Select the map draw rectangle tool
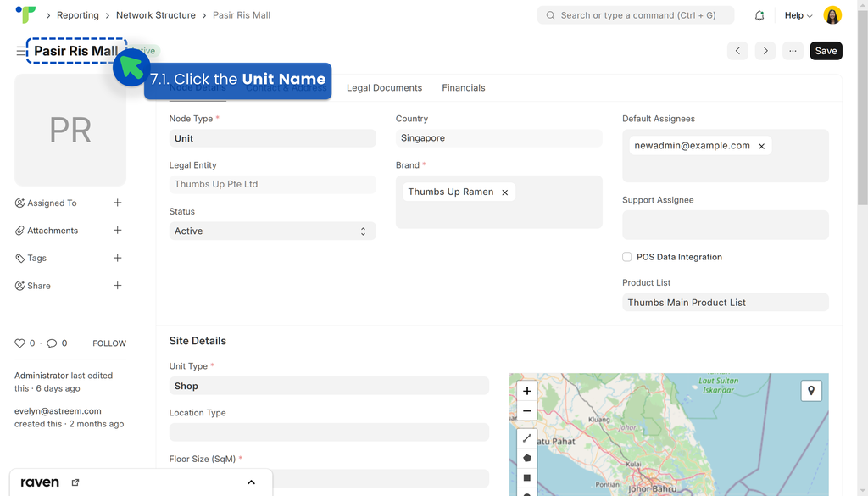The height and width of the screenshot is (496, 868). tap(527, 477)
